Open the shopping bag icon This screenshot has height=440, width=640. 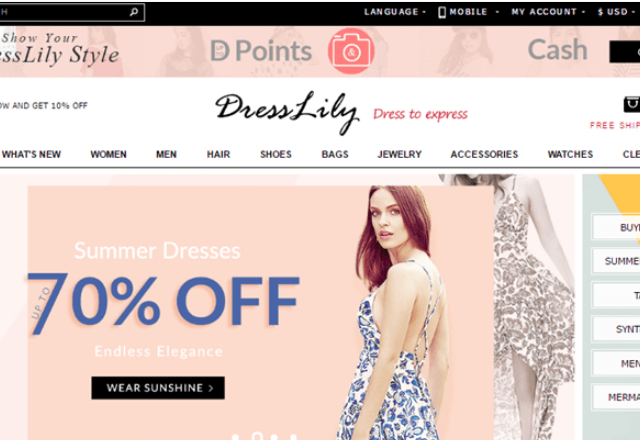[x=632, y=104]
